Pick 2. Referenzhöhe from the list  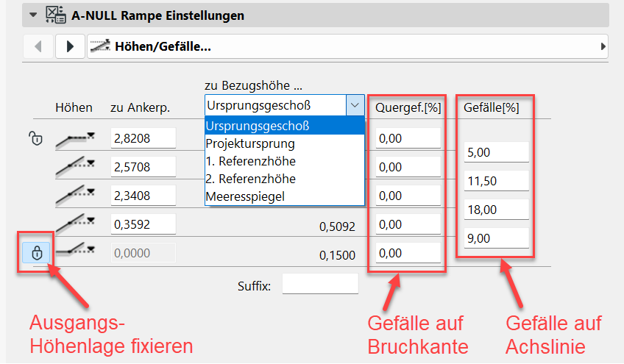(250, 179)
